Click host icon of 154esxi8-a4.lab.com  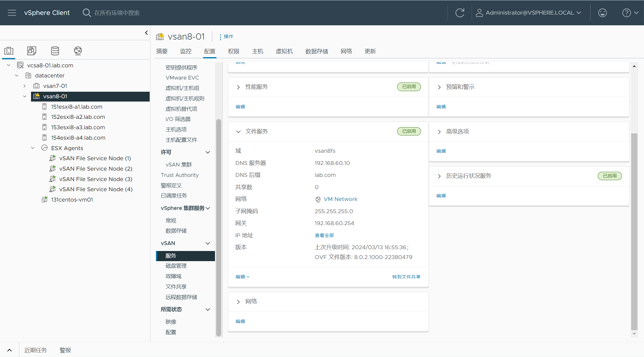tap(44, 138)
